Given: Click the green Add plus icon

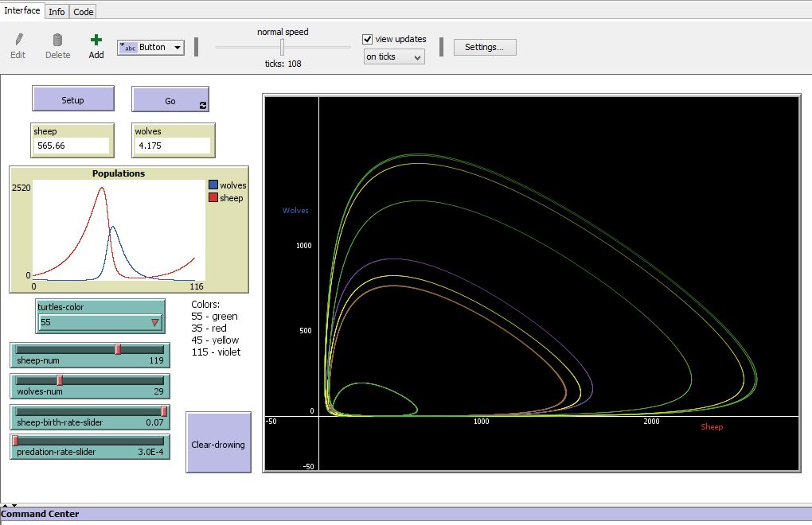Looking at the screenshot, I should [x=96, y=40].
